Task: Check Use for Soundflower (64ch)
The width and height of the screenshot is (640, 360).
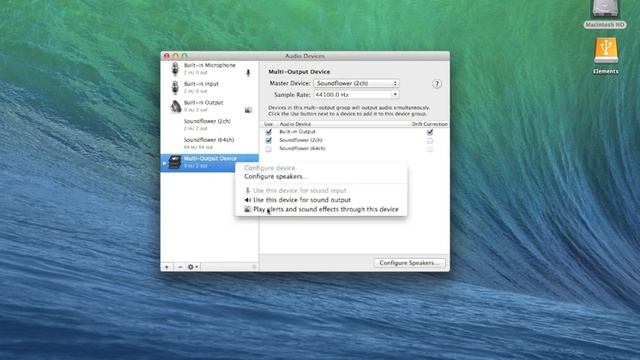Action: click(269, 149)
